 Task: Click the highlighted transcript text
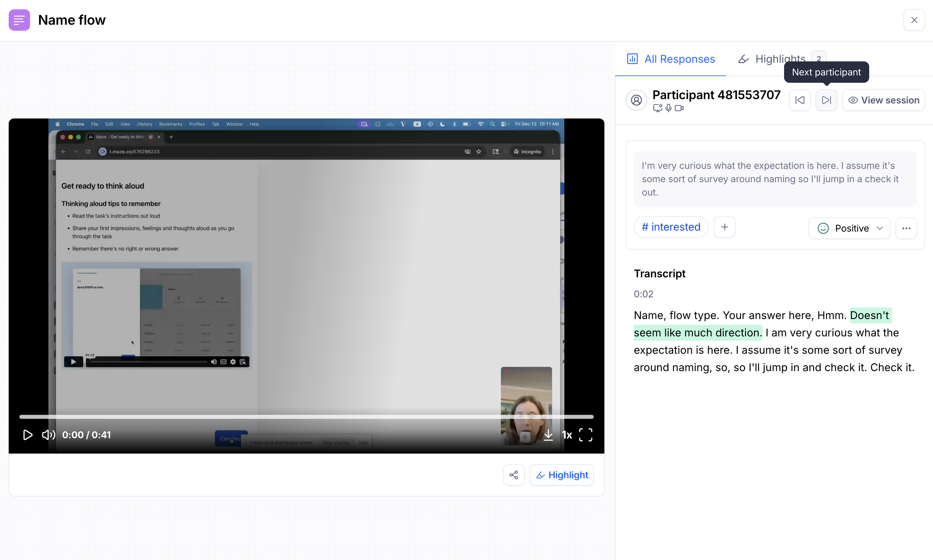click(697, 332)
